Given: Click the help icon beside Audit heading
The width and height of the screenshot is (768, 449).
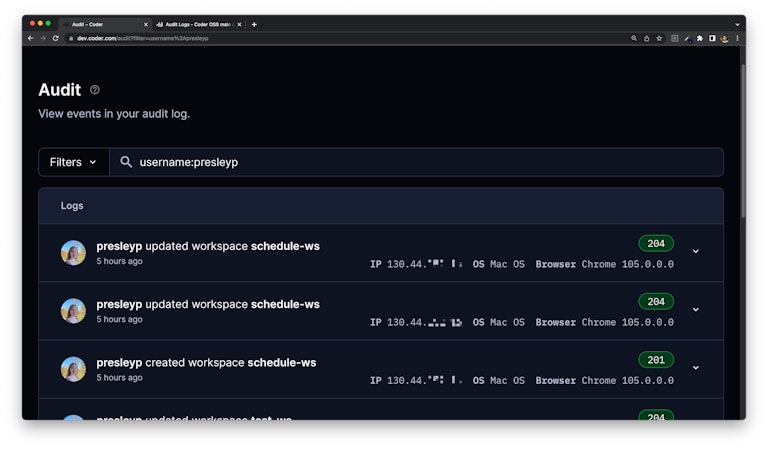Looking at the screenshot, I should pos(95,90).
